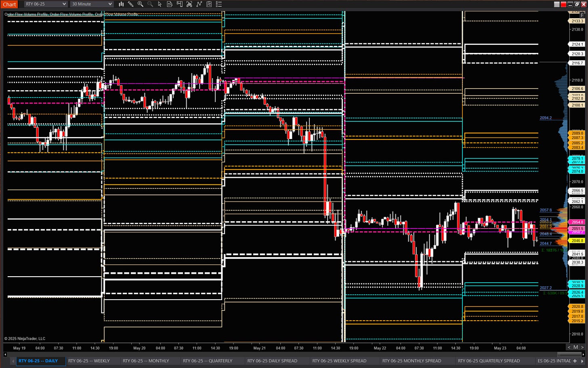Select the cursor pointer tool
588x368 pixels.
pyautogui.click(x=160, y=4)
